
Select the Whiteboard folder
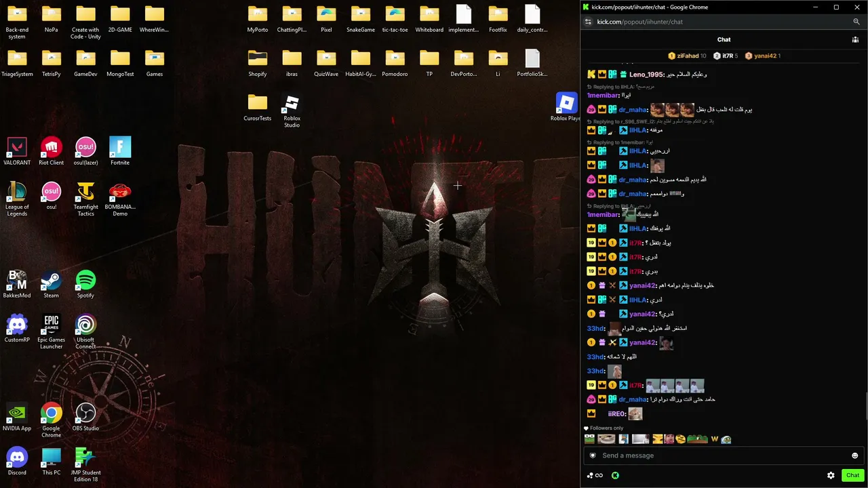pyautogui.click(x=429, y=19)
